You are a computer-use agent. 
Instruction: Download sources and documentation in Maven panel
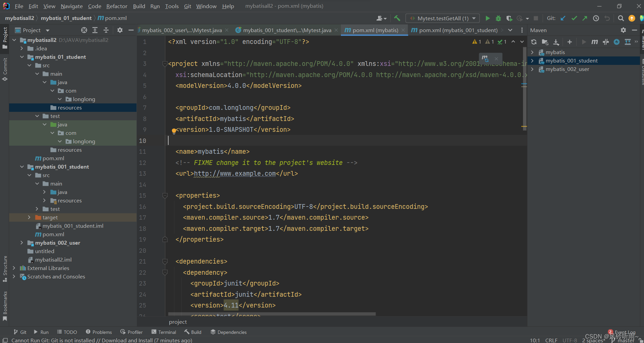[x=556, y=42]
